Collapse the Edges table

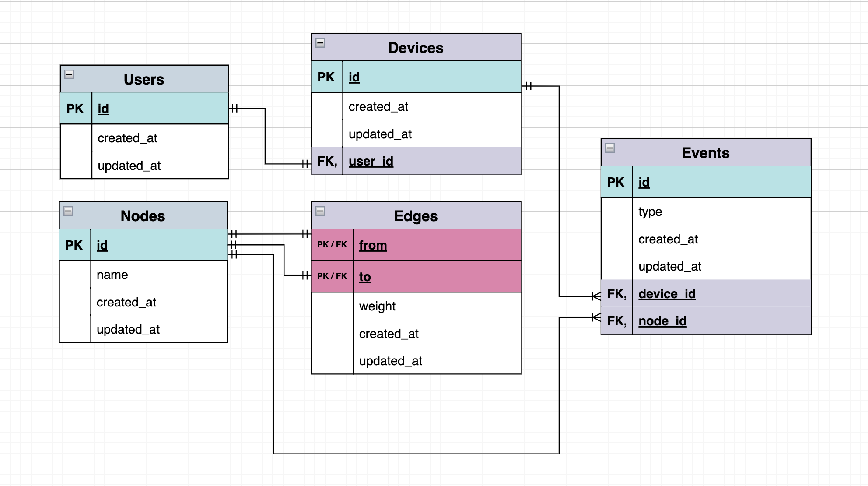click(320, 211)
